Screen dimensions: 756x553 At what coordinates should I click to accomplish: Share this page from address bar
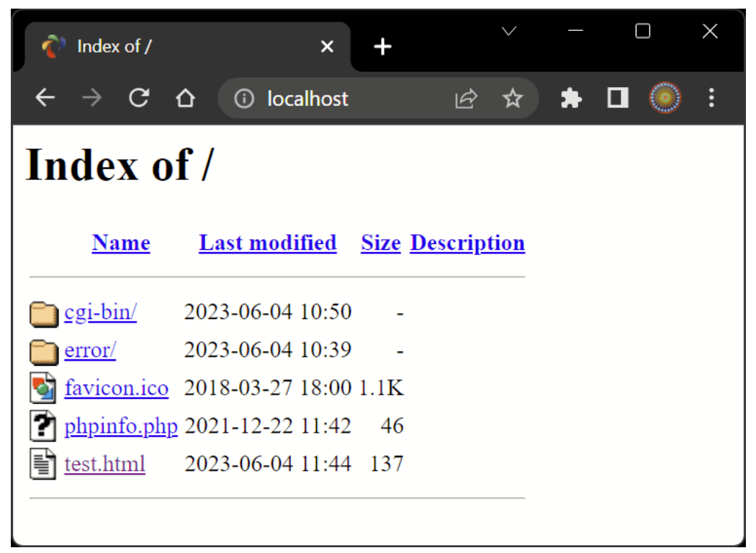[466, 98]
